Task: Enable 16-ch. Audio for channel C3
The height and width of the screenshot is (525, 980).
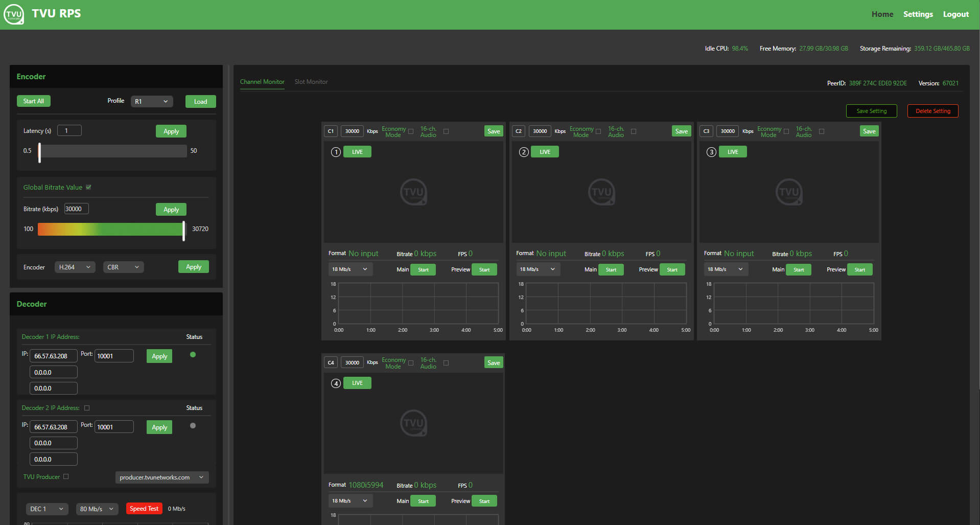Action: 822,131
